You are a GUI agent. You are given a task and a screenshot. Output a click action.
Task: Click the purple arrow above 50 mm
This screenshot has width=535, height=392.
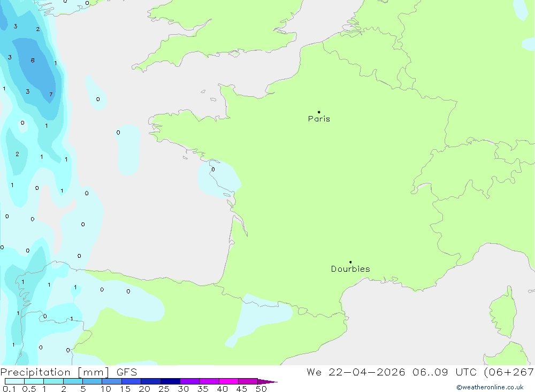pos(267,381)
